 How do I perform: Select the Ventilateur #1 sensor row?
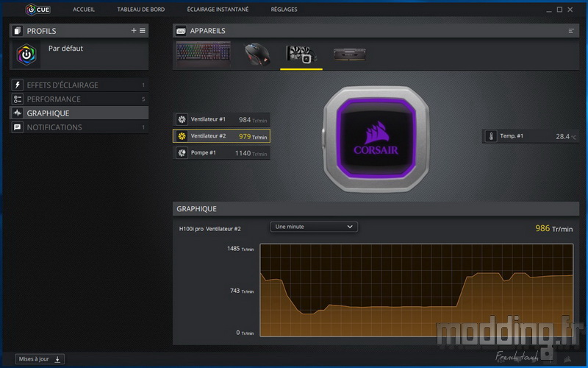coord(221,120)
